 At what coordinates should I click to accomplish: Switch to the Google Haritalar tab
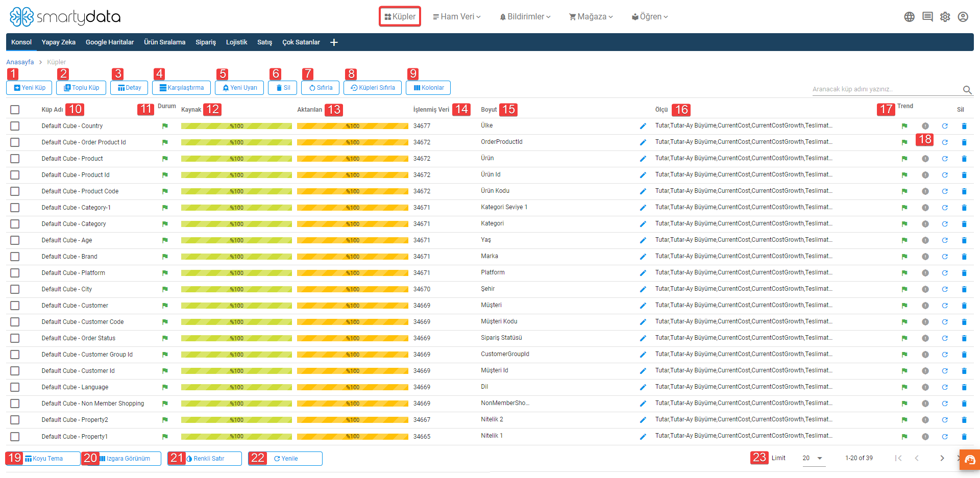point(110,42)
